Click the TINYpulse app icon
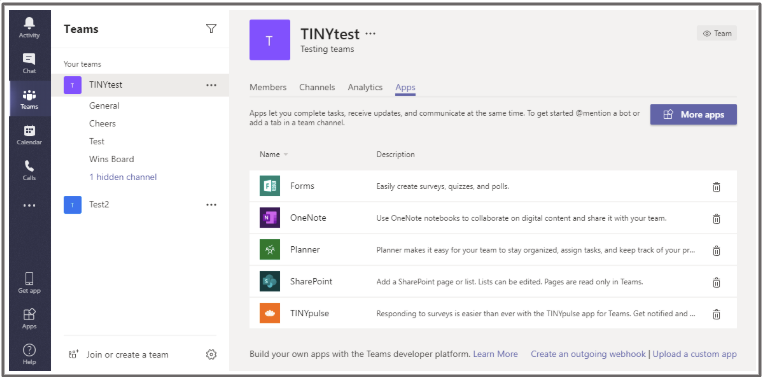Image resolution: width=762 pixels, height=377 pixels. (x=270, y=313)
